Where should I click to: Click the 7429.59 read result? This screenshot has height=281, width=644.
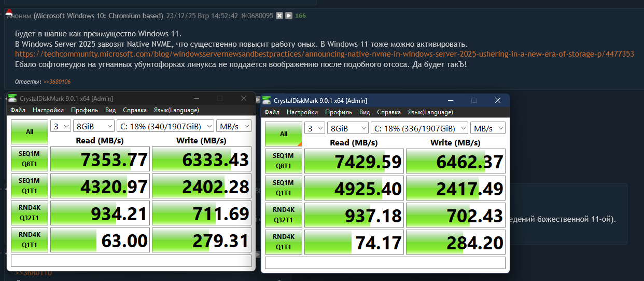click(x=354, y=161)
